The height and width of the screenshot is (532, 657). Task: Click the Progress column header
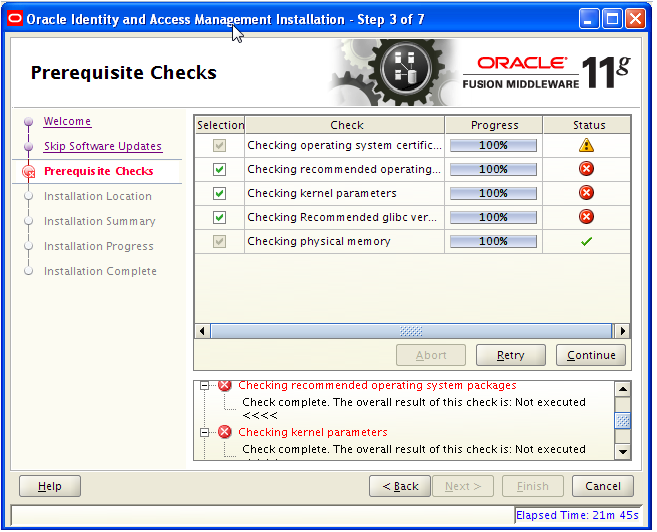tap(494, 125)
